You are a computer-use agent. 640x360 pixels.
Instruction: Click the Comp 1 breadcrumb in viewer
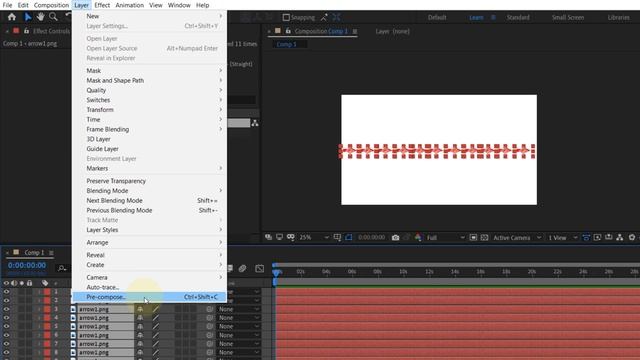point(287,44)
